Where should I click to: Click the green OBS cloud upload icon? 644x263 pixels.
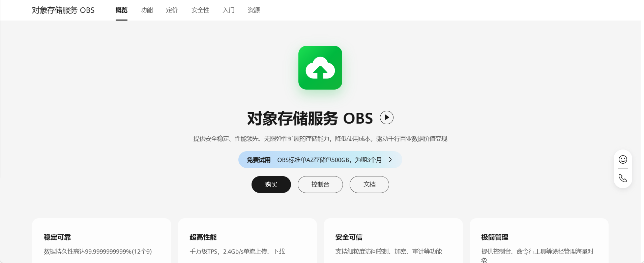[320, 68]
